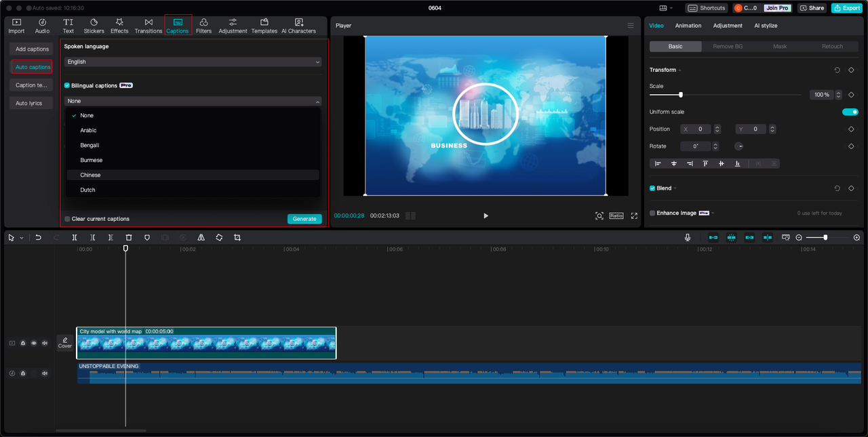Select the City model with world map clip

tap(206, 343)
